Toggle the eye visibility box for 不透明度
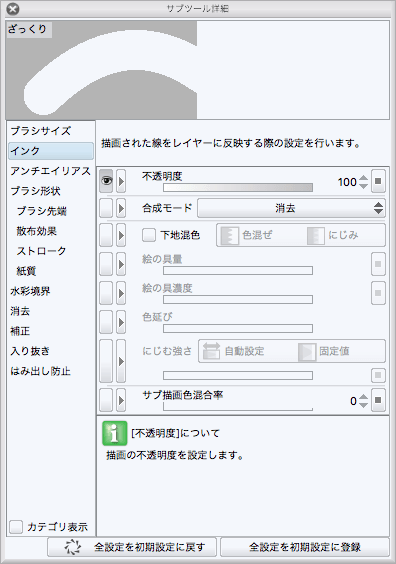Screen dimensions: 396x564 (106, 181)
